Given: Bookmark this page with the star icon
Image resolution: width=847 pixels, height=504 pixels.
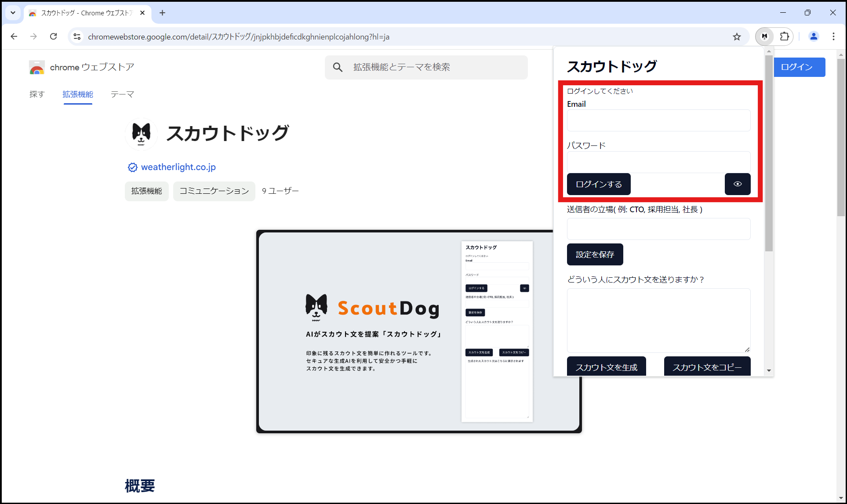Looking at the screenshot, I should (737, 37).
